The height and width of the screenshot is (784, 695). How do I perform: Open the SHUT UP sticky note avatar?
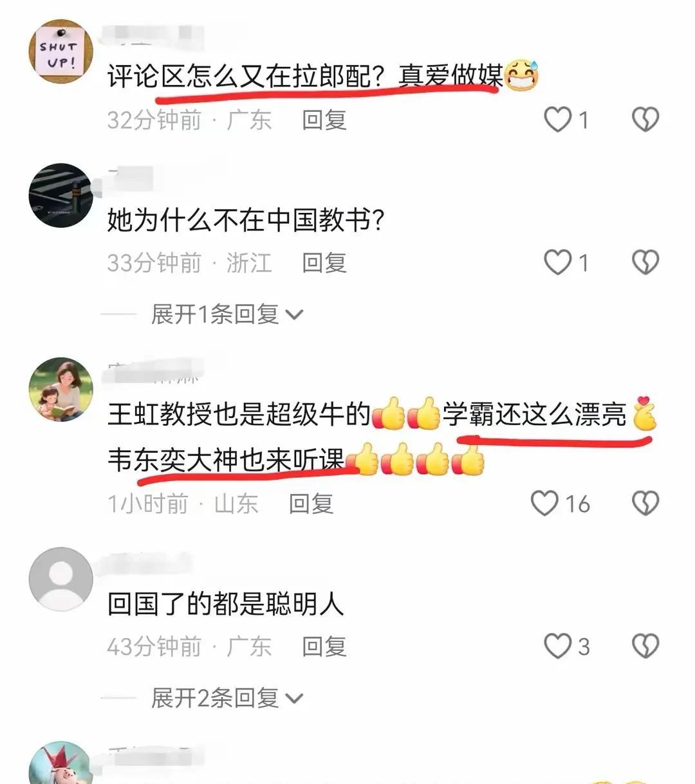(61, 51)
